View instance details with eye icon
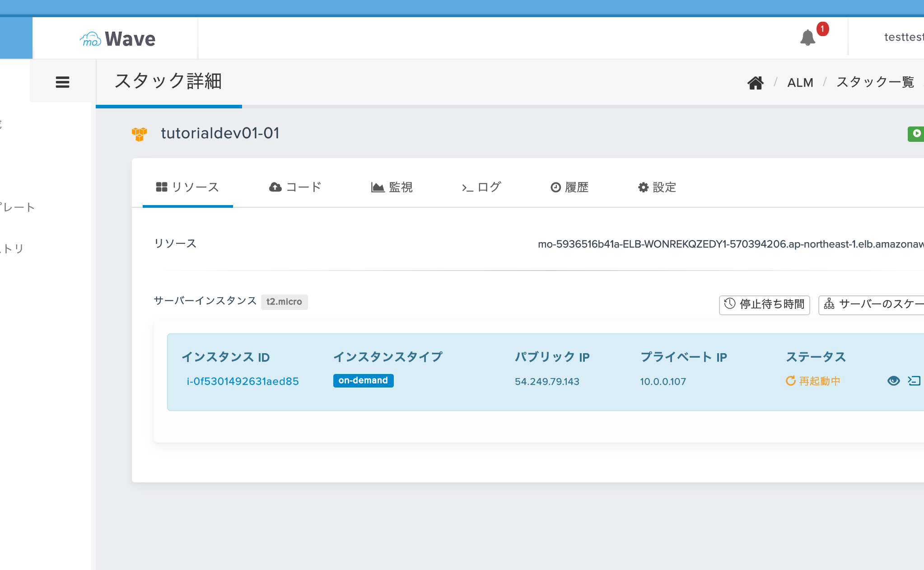 click(893, 381)
